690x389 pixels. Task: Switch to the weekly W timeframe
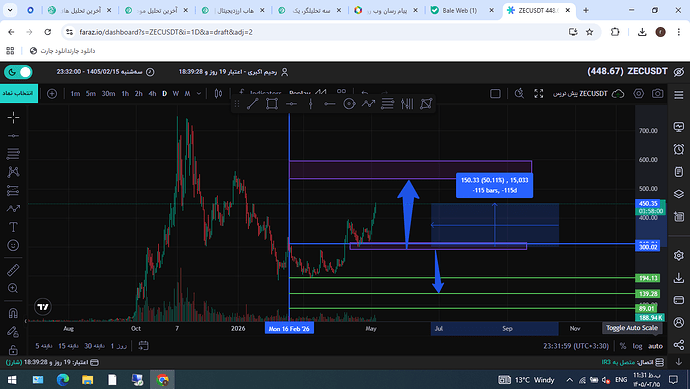point(176,93)
